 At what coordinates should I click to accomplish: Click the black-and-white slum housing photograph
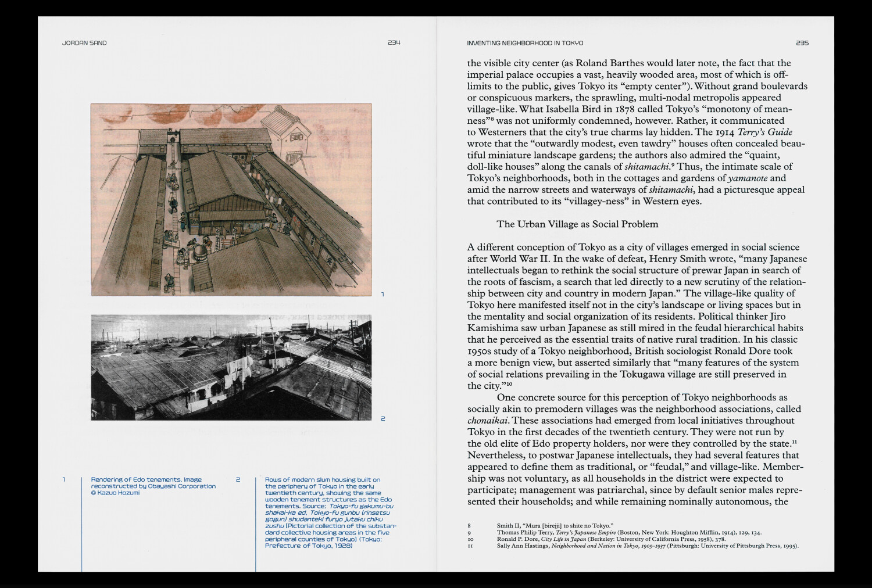(231, 367)
